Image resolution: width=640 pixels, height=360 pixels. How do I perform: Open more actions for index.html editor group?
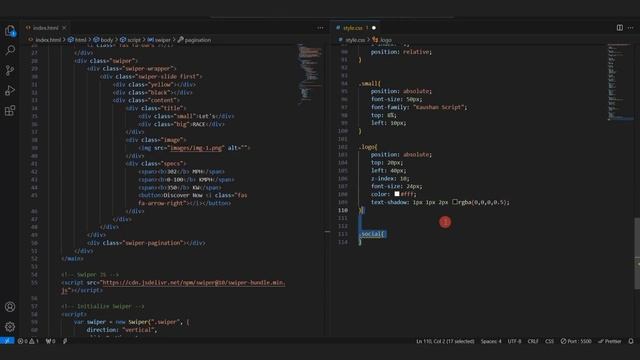pos(320,28)
